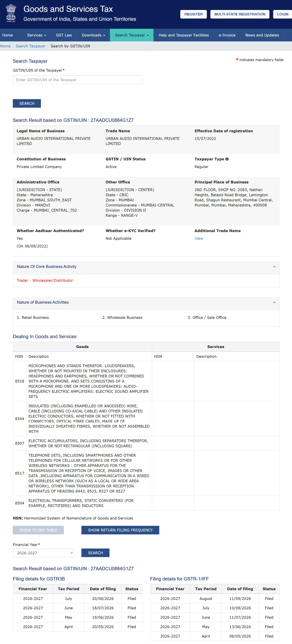The height and width of the screenshot is (644, 292).
Task: Click the '3. Office / Sale Office' activity
Action: tap(207, 317)
